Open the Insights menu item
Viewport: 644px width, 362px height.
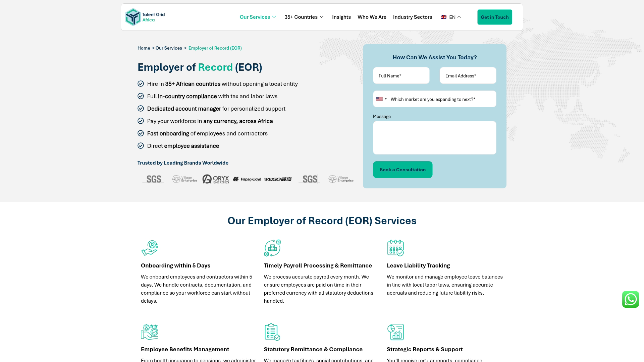pos(341,17)
